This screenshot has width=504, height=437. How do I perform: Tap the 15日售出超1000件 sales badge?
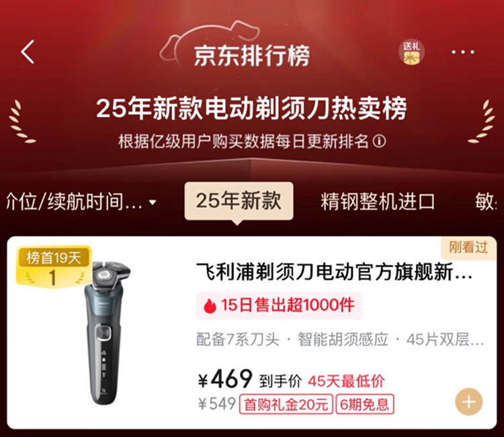point(279,305)
